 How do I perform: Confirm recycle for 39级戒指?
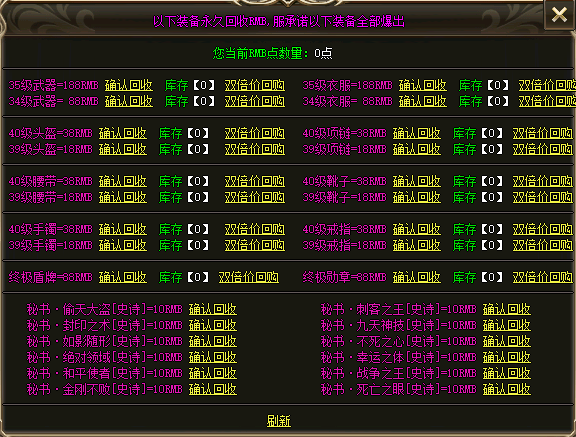tap(417, 245)
